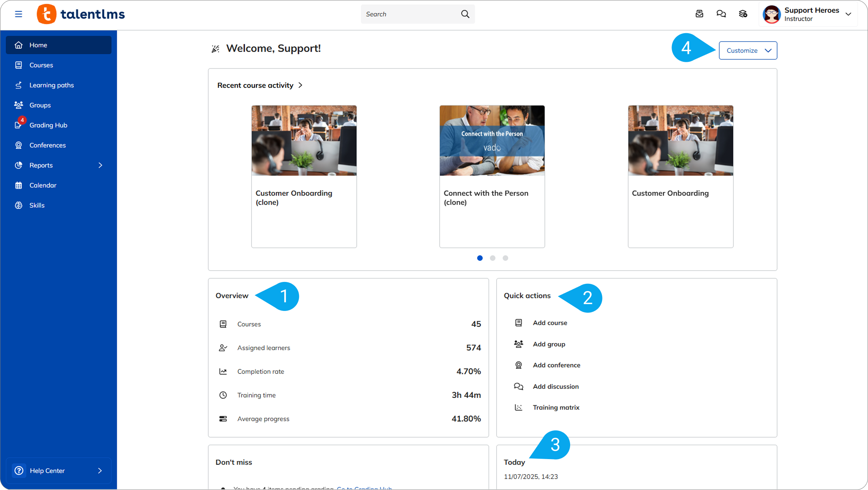This screenshot has height=490, width=868.
Task: Click the Add conference icon
Action: pyautogui.click(x=518, y=365)
